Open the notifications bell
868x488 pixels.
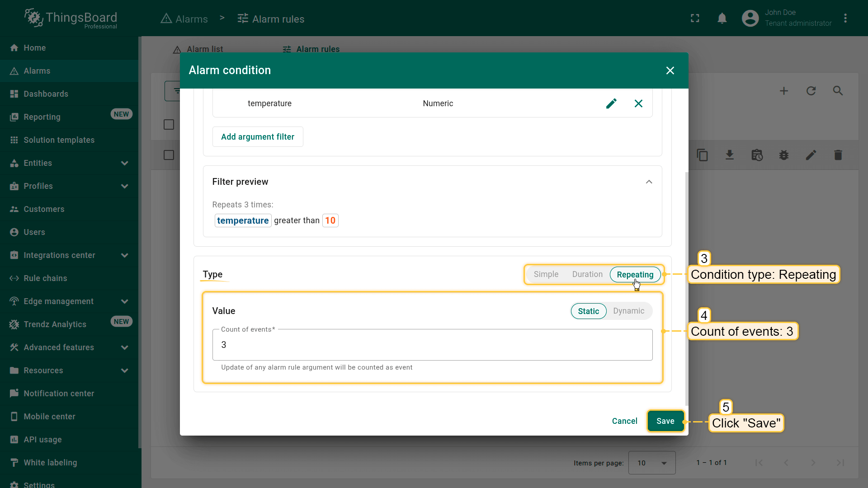722,19
